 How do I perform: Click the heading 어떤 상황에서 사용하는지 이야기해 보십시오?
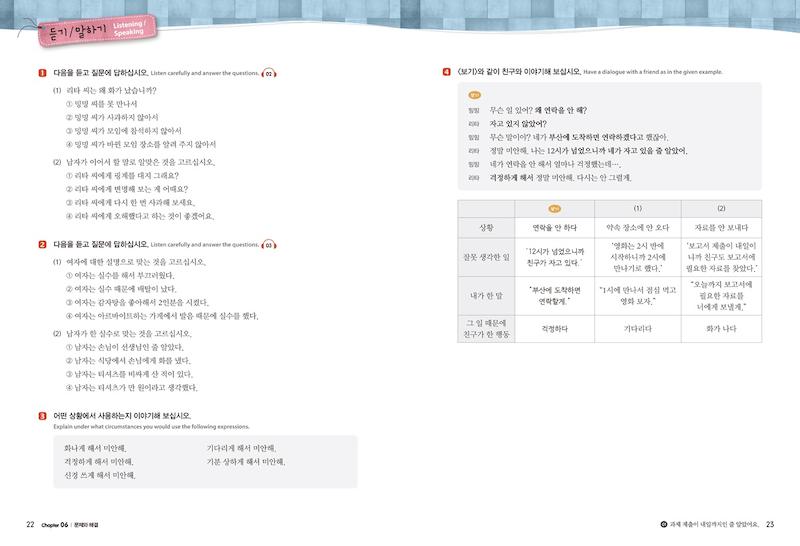[x=122, y=416]
